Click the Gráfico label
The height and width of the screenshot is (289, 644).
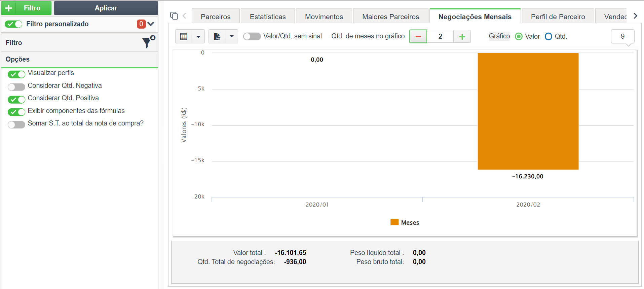coord(499,36)
